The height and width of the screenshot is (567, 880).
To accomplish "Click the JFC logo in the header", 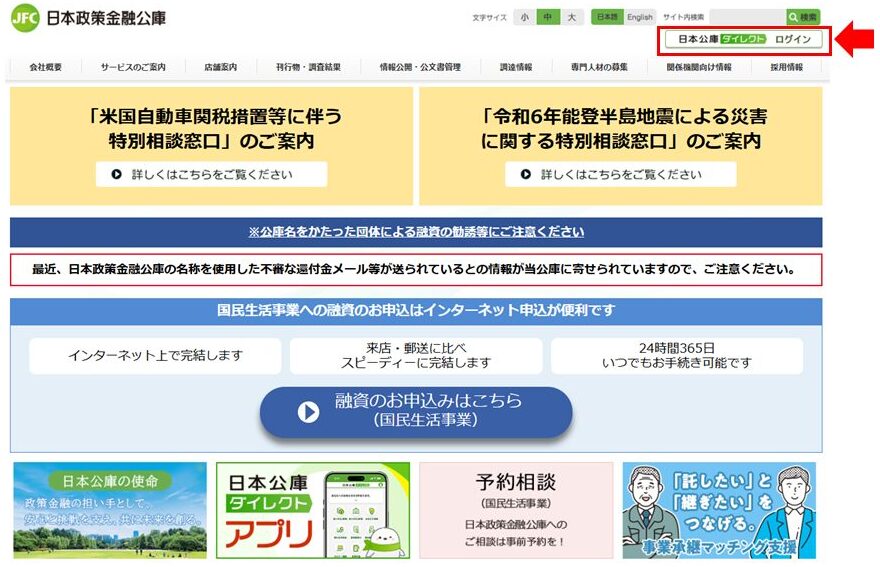I will pos(25,17).
